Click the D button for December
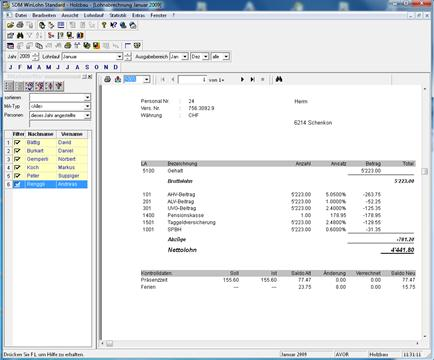This screenshot has height=360, width=434. point(116,67)
